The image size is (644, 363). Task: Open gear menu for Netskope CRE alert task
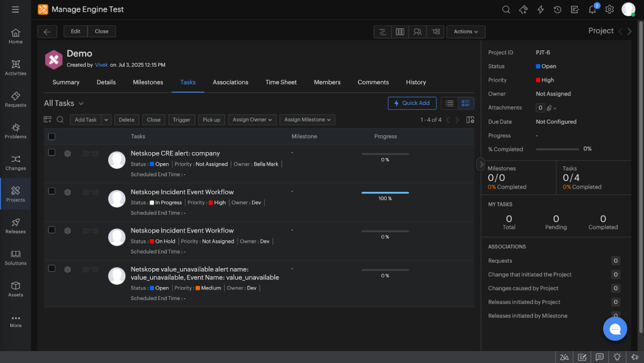[x=67, y=154]
